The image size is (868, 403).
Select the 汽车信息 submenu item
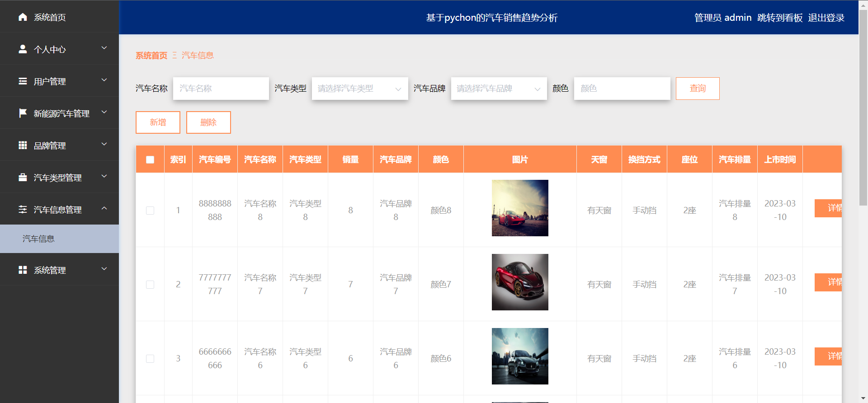click(59, 239)
